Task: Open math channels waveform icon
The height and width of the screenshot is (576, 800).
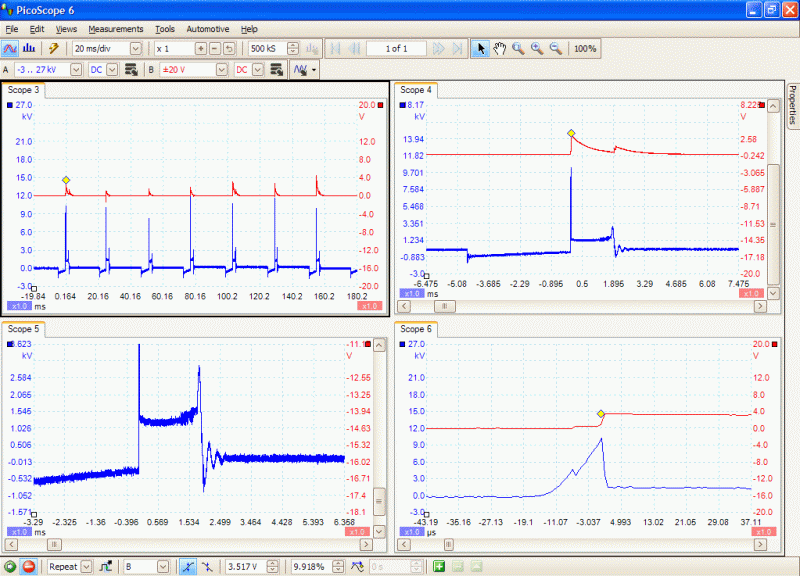Action: coord(305,69)
